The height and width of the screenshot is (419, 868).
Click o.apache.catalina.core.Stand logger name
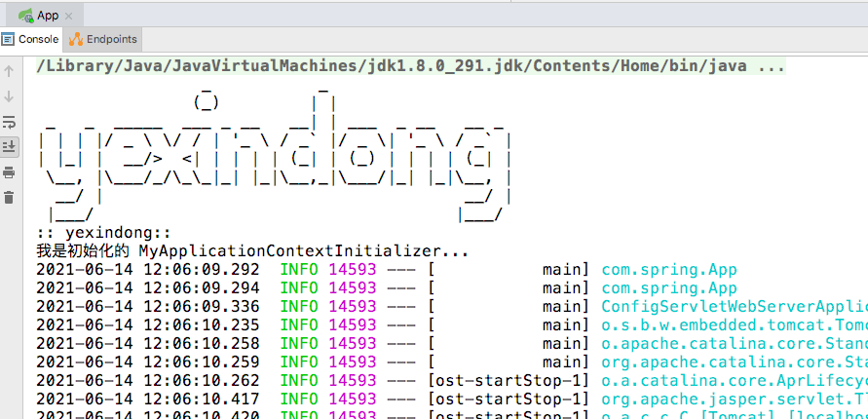[x=735, y=343]
